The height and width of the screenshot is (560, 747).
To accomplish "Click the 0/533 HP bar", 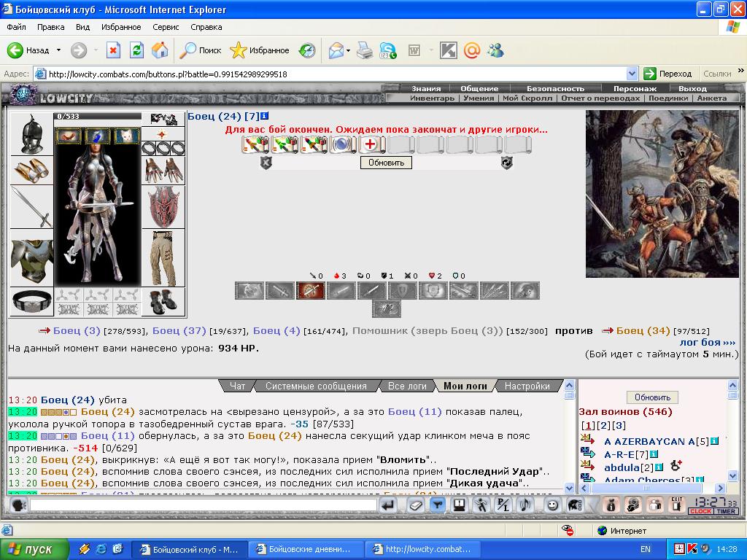I will tap(98, 116).
